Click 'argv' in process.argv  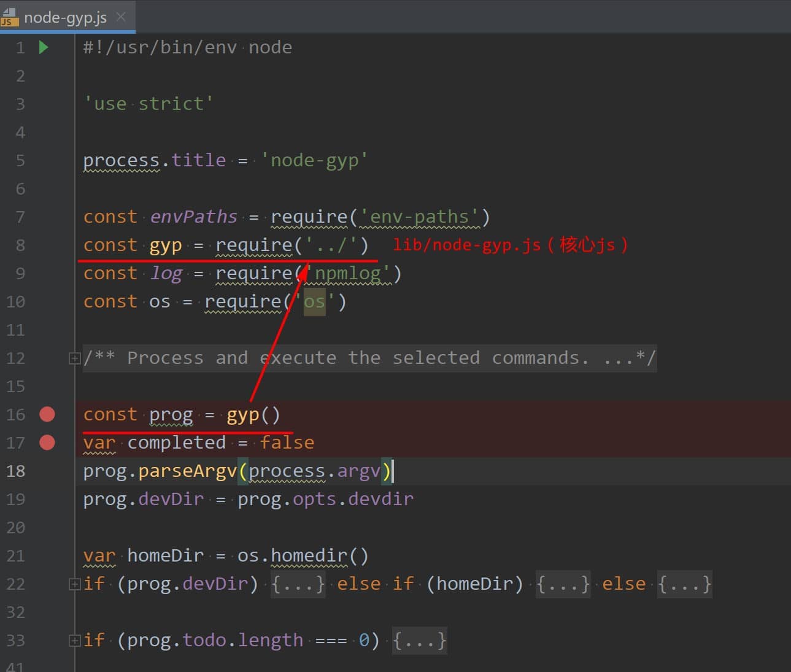tap(359, 471)
